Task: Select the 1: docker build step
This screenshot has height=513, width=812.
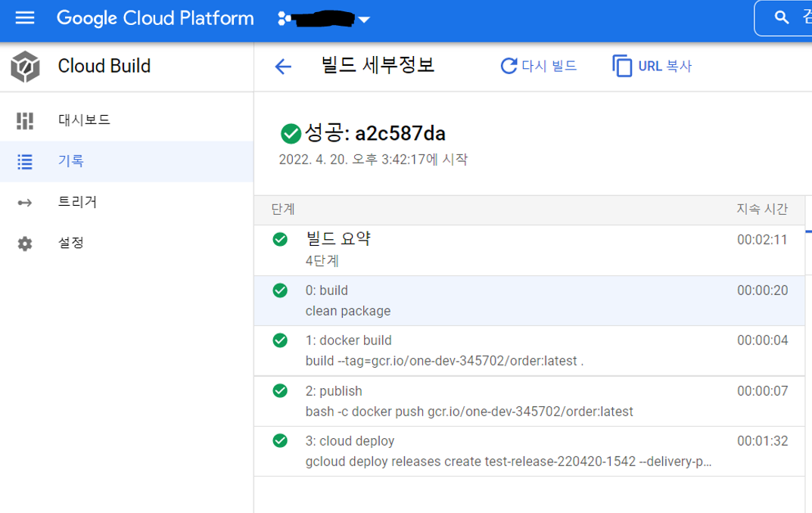Action: point(529,351)
